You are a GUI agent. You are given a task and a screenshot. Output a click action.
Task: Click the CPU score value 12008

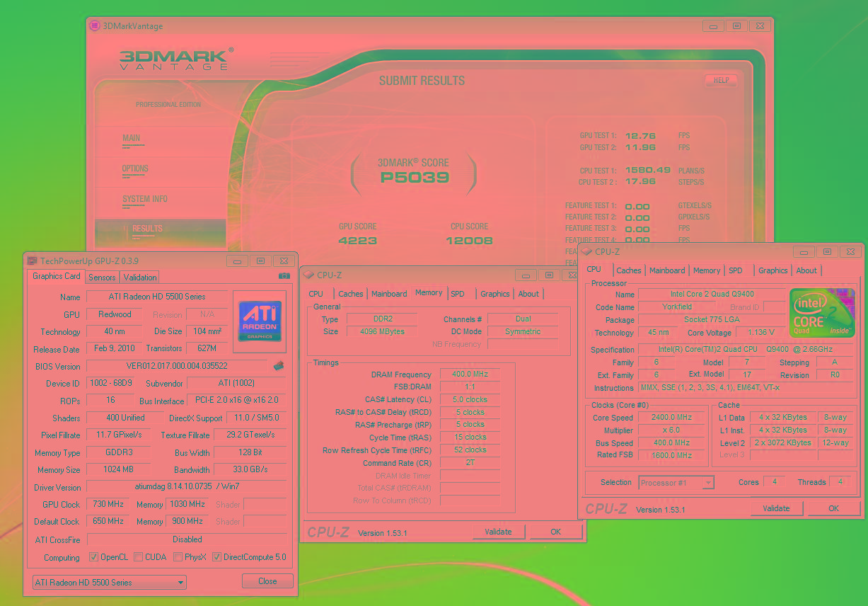pos(469,241)
